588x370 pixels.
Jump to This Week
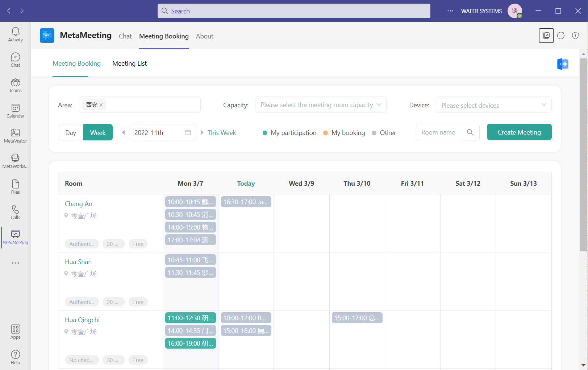(x=222, y=133)
